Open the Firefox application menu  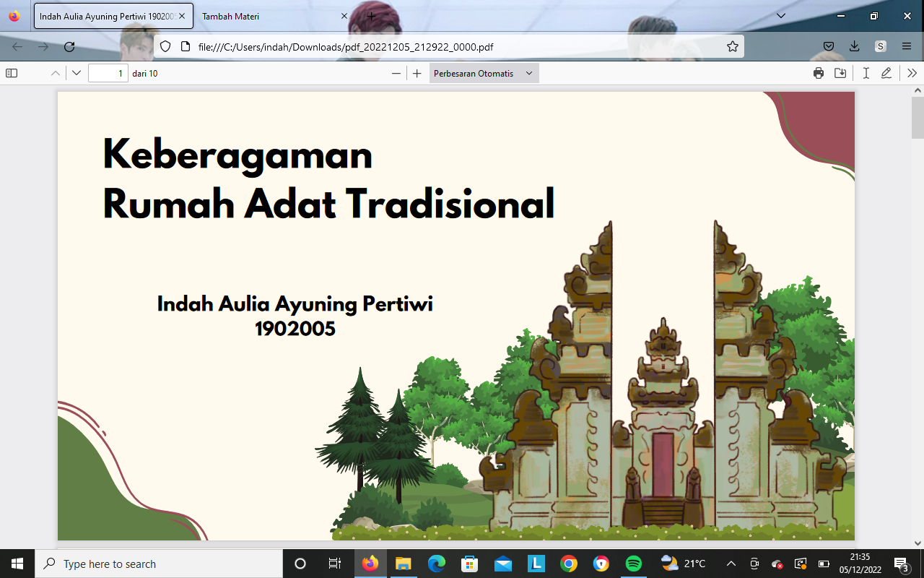907,46
